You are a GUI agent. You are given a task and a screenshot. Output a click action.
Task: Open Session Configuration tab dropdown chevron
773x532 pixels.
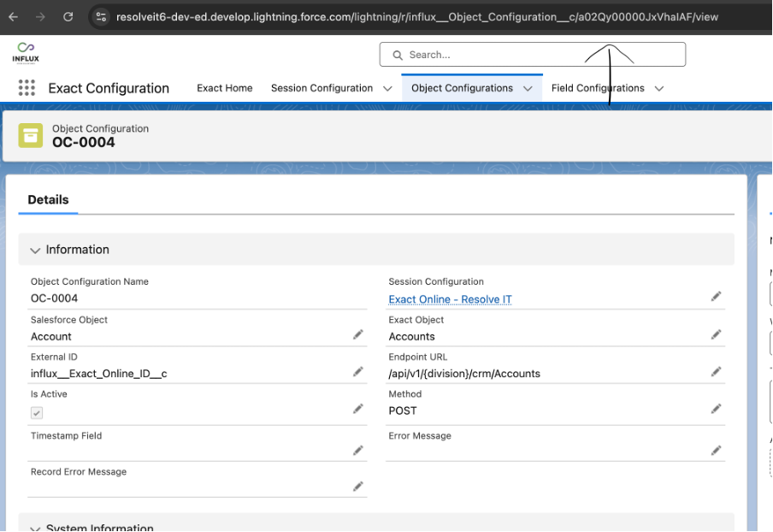coord(387,89)
